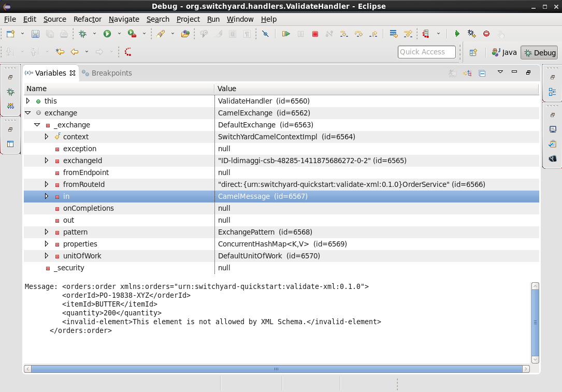Expand the 'this' variable node

coord(28,101)
